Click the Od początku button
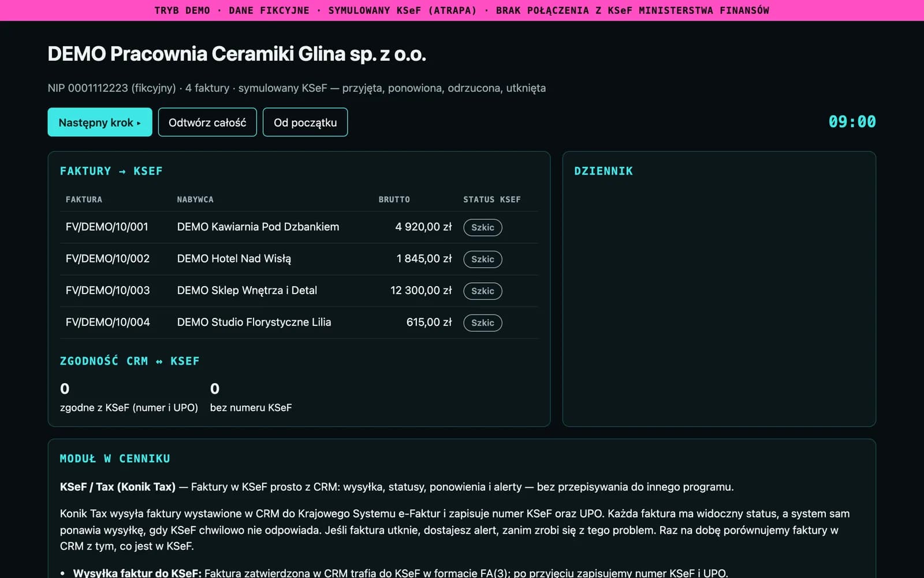The height and width of the screenshot is (578, 924). click(305, 122)
